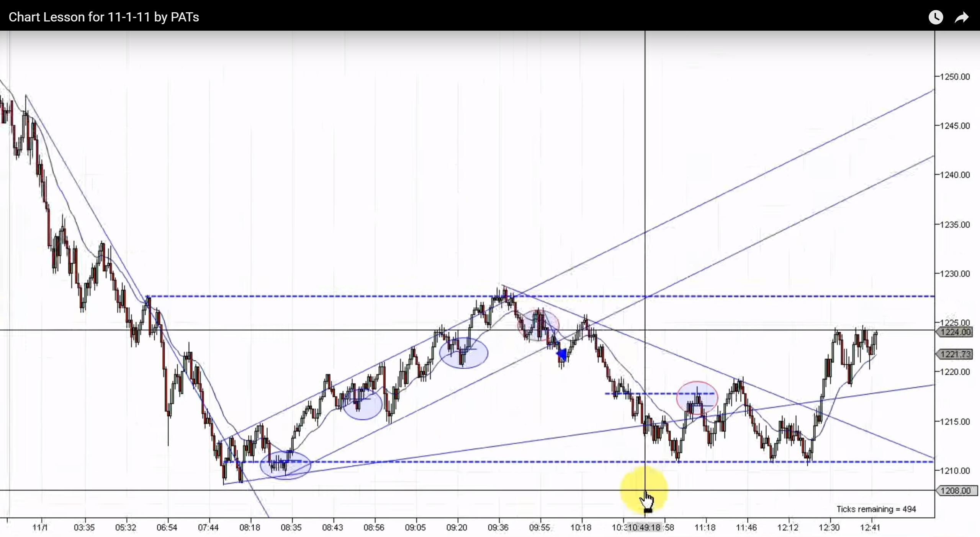The width and height of the screenshot is (980, 537).
Task: Click the 1245.00 price axis label
Action: click(955, 126)
